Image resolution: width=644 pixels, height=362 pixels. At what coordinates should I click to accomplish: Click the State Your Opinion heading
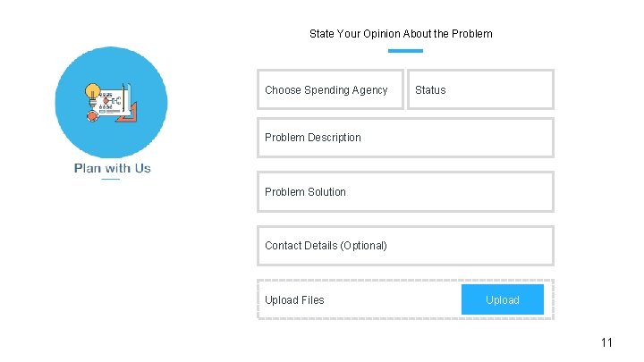tap(401, 34)
